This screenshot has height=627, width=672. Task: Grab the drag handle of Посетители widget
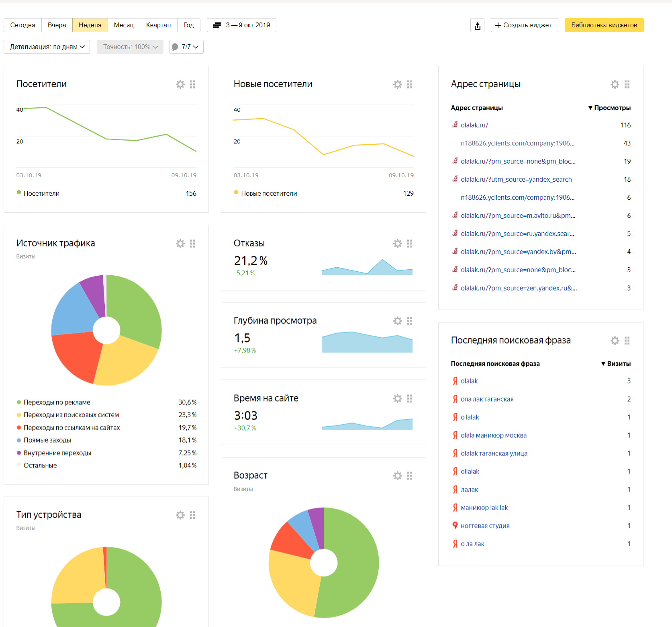click(x=192, y=84)
